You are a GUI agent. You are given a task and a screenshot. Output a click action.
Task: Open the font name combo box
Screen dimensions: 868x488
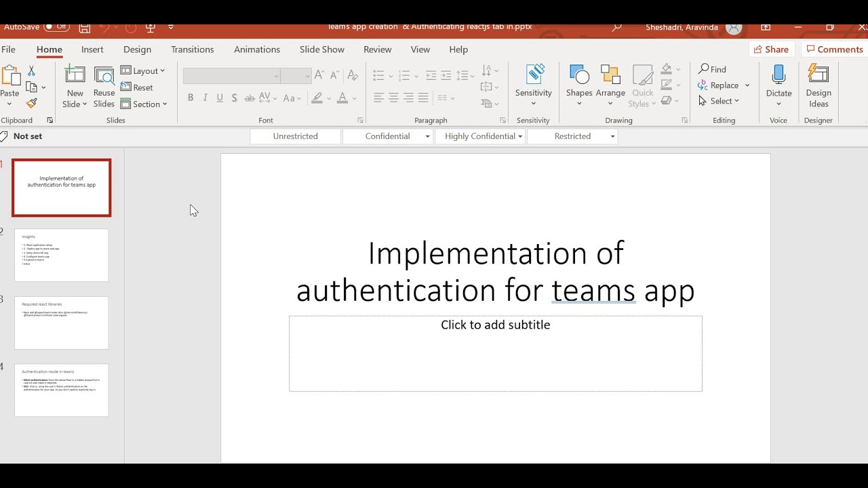pyautogui.click(x=232, y=76)
